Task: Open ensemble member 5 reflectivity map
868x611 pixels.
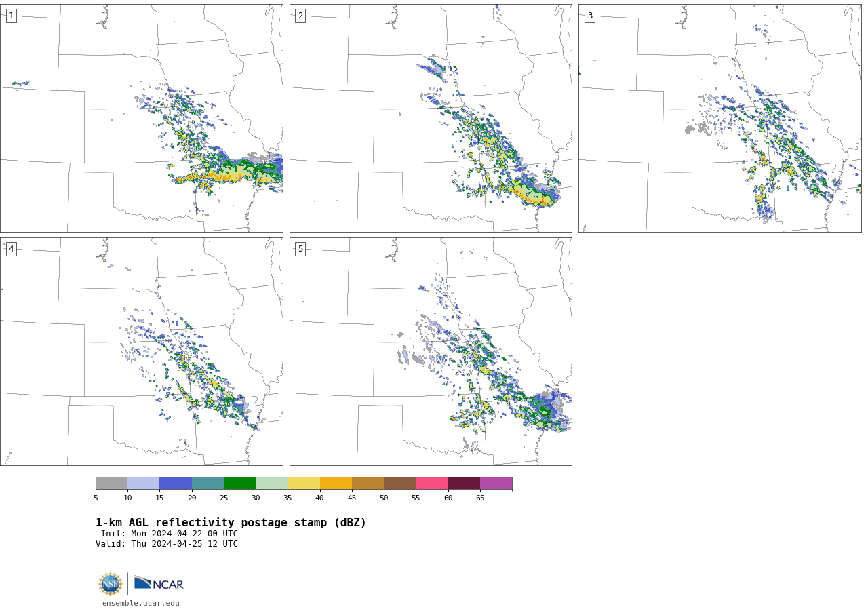Action: point(431,351)
